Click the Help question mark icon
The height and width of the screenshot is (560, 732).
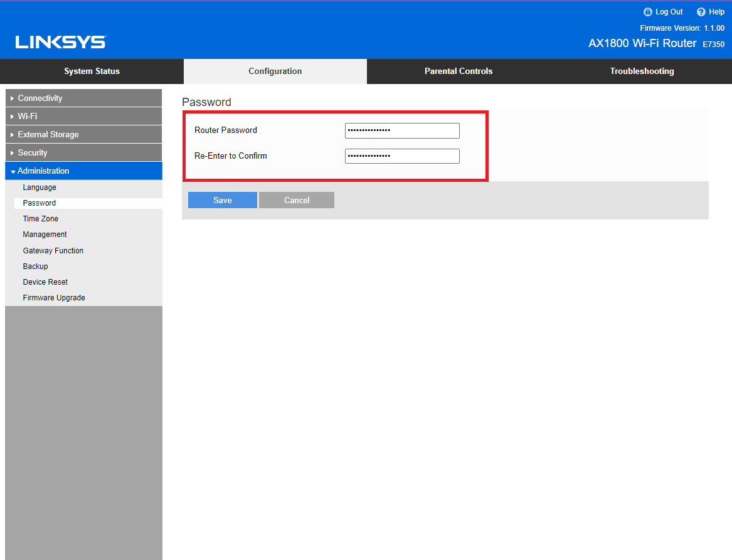[701, 12]
